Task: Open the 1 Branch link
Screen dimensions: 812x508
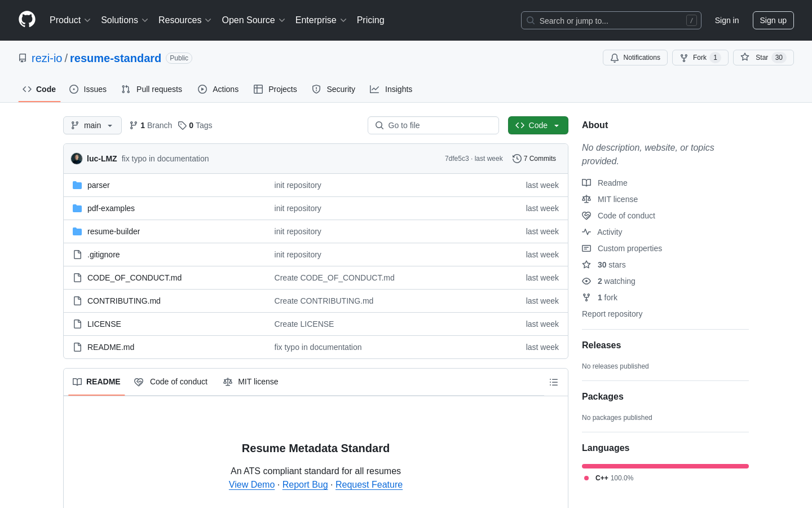Action: [x=151, y=125]
